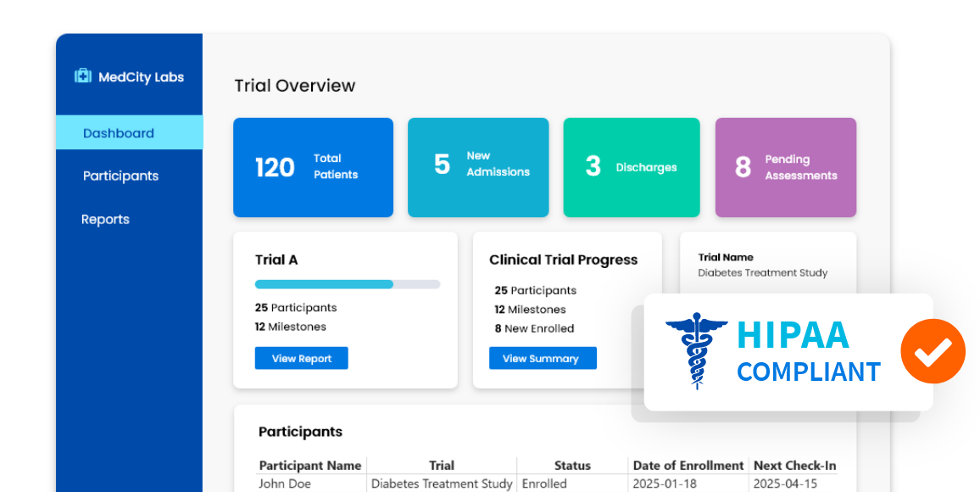The height and width of the screenshot is (492, 980).
Task: Click the orange checkmark badge icon
Action: click(x=933, y=351)
